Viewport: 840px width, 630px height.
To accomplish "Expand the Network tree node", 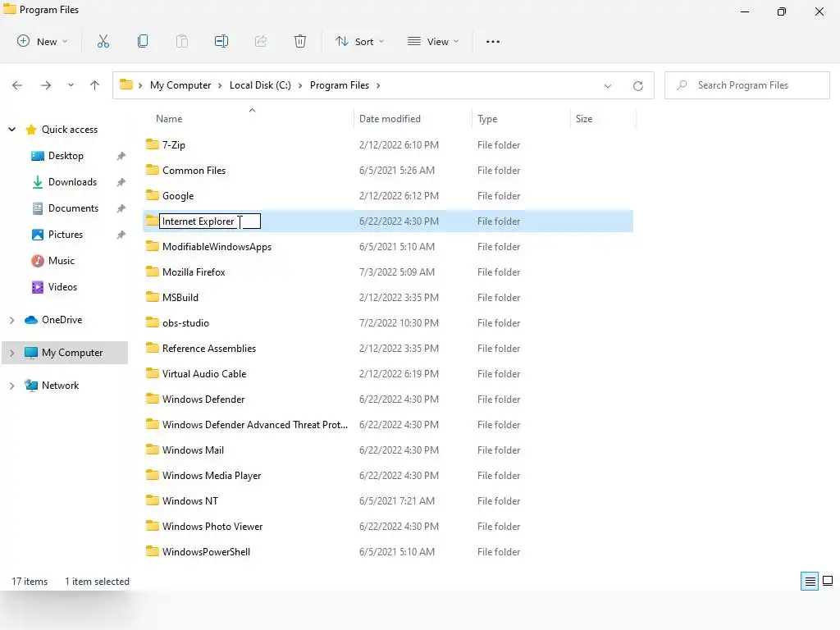I will [11, 386].
